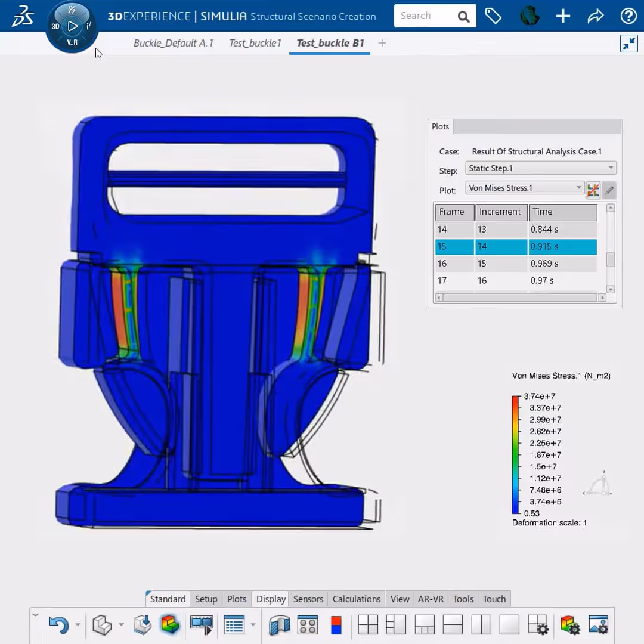Image resolution: width=644 pixels, height=644 pixels.
Task: Click the four-circles display groups icon
Action: [x=308, y=625]
